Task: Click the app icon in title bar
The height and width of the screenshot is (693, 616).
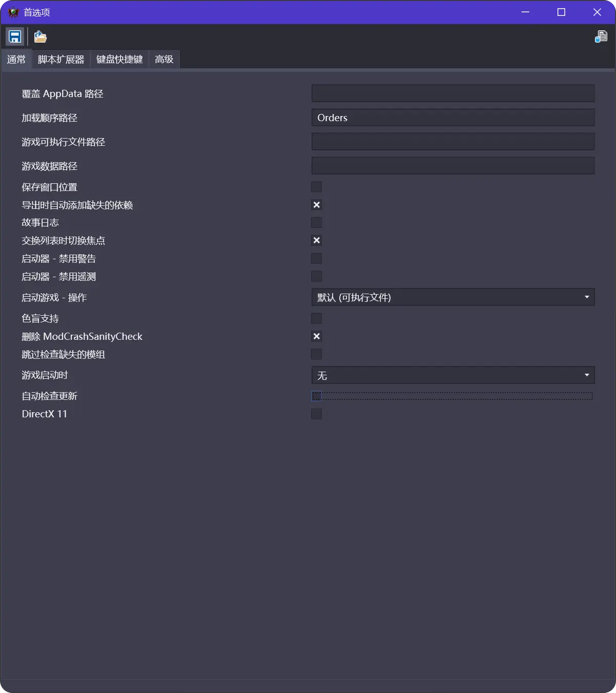Action: click(x=13, y=12)
